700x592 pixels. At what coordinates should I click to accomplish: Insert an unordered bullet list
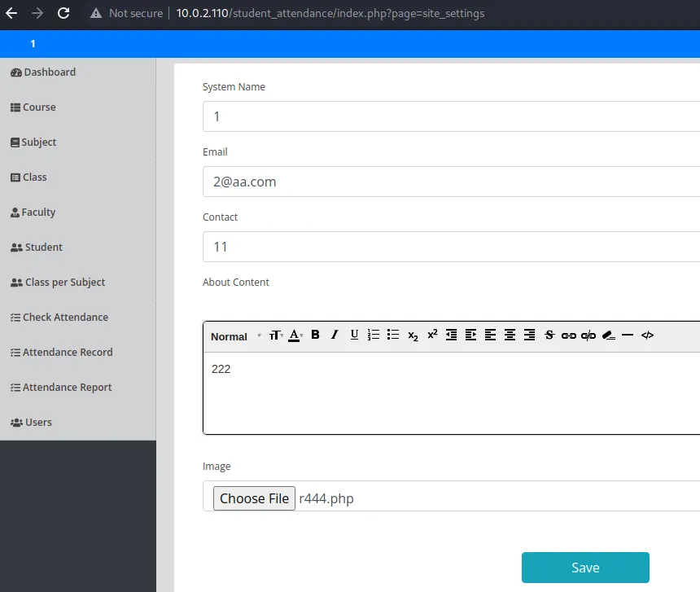(x=393, y=335)
